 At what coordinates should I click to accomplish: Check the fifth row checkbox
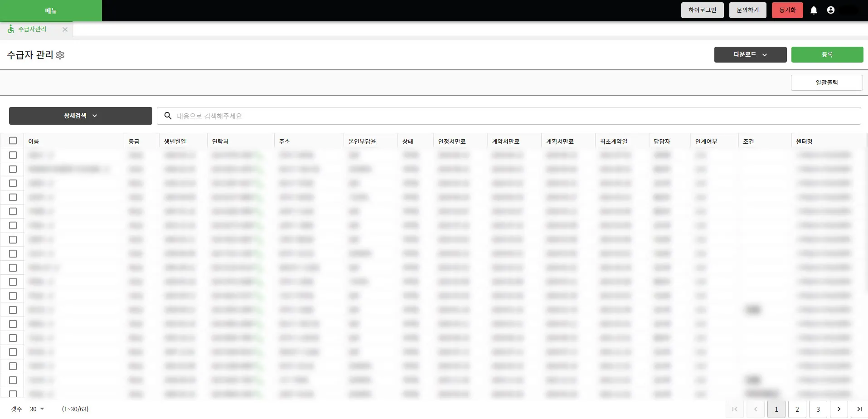tap(13, 211)
